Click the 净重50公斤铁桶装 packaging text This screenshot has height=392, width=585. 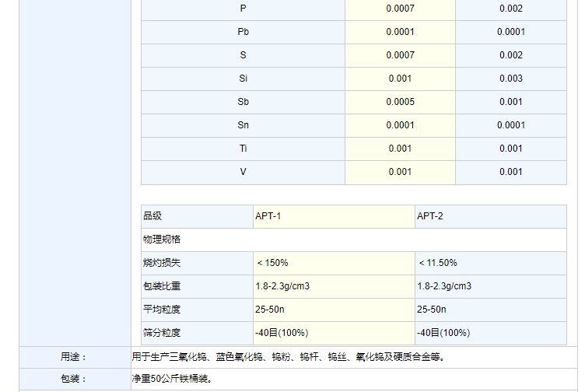click(x=172, y=380)
